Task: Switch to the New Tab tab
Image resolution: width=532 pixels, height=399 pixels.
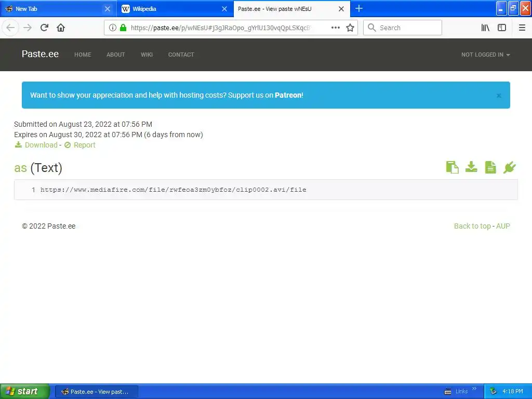Action: (58, 9)
